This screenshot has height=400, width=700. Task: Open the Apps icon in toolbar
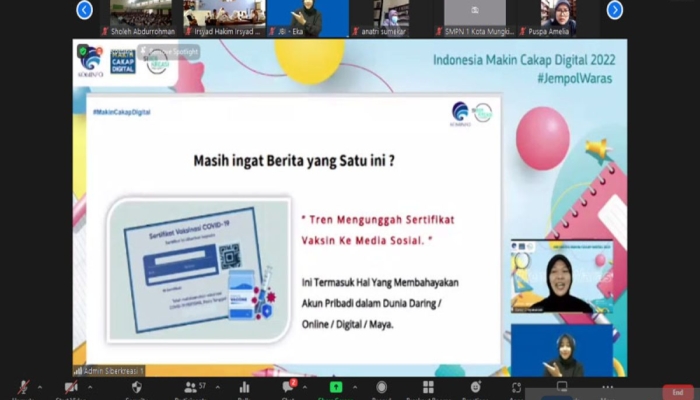(x=517, y=387)
